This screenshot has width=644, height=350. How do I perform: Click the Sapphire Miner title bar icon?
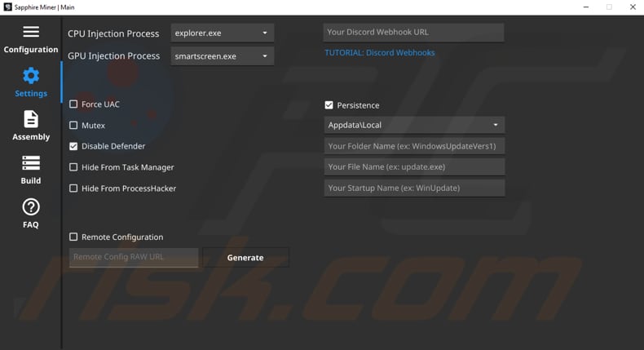pyautogui.click(x=7, y=7)
